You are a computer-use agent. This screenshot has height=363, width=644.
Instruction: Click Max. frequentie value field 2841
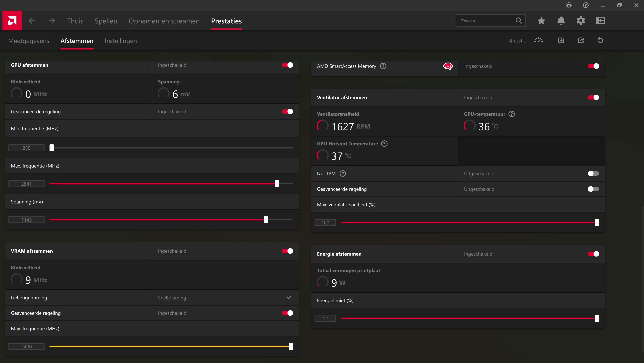pos(27,184)
